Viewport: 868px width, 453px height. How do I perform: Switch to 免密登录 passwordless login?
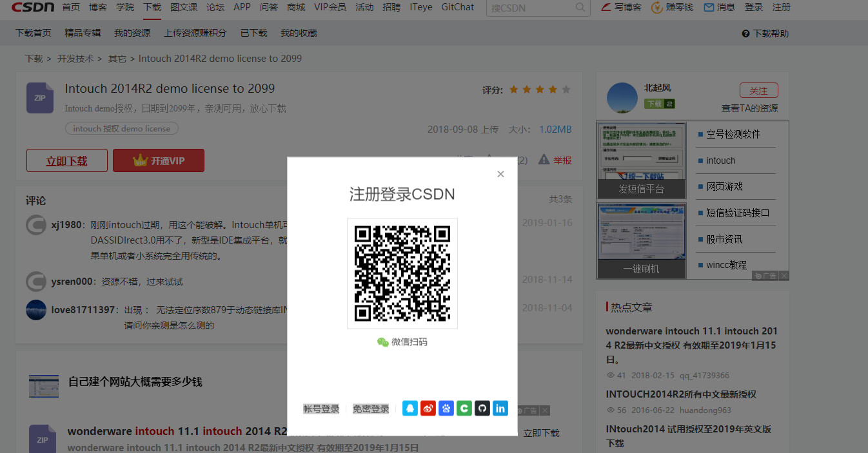pyautogui.click(x=371, y=409)
